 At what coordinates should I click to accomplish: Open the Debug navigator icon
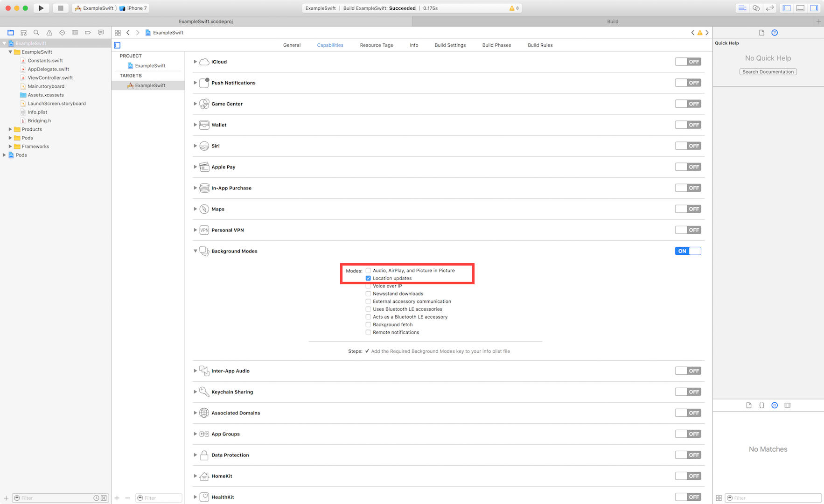click(75, 33)
